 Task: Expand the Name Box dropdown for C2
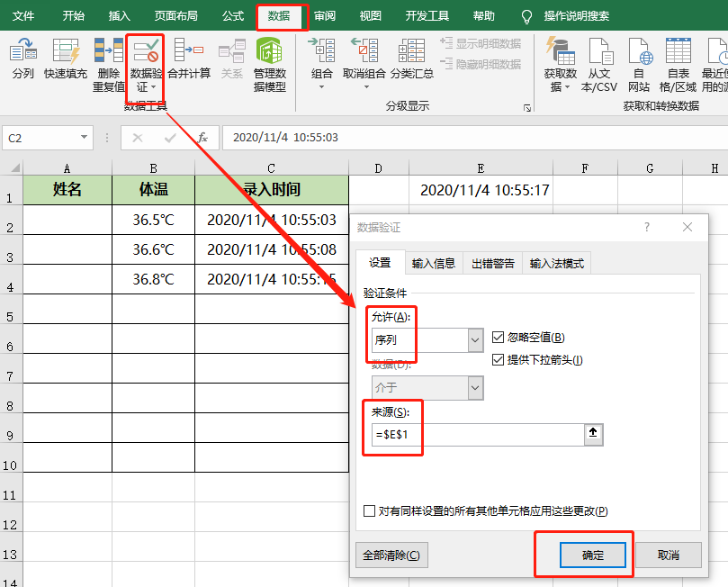point(85,138)
